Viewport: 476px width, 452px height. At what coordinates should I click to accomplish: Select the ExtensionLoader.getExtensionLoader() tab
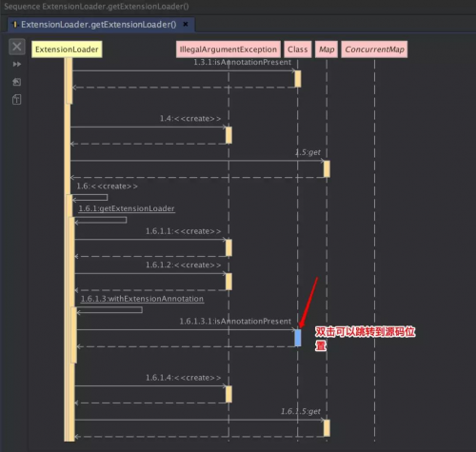(x=98, y=25)
